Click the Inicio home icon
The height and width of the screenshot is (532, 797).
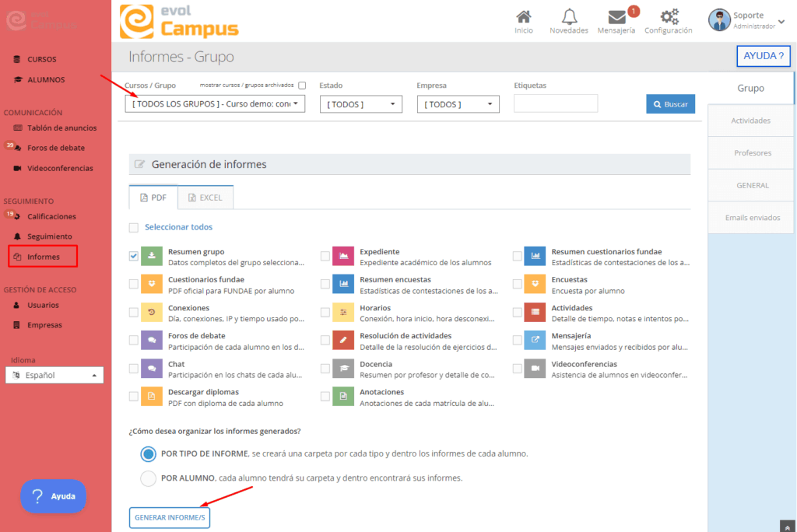524,18
